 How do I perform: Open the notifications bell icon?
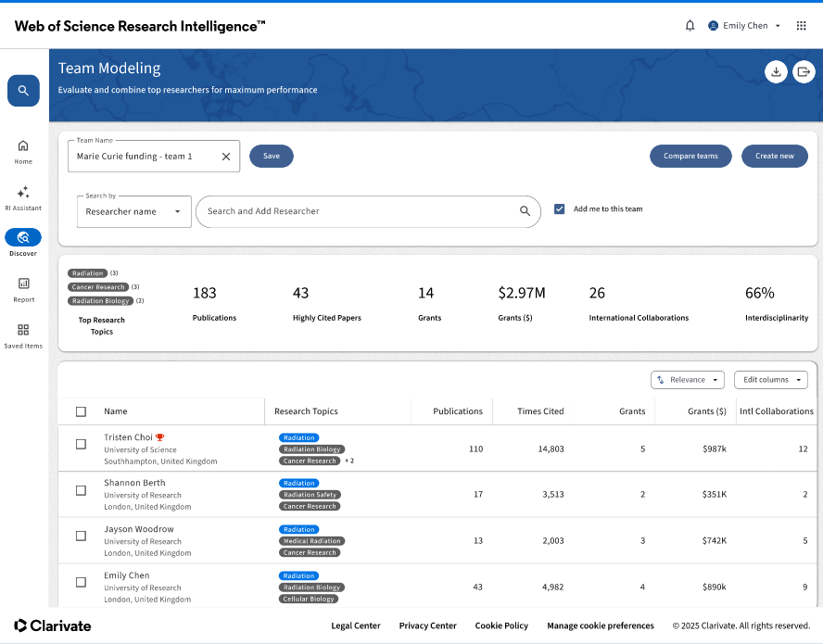690,26
